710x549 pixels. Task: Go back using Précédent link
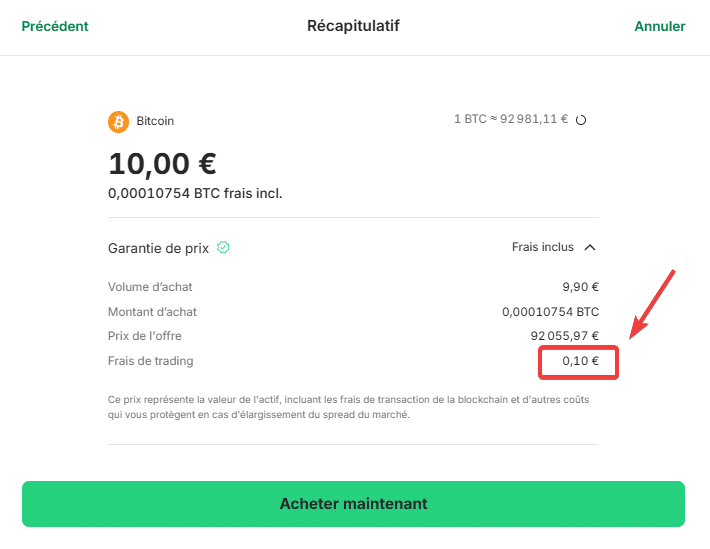pyautogui.click(x=55, y=26)
